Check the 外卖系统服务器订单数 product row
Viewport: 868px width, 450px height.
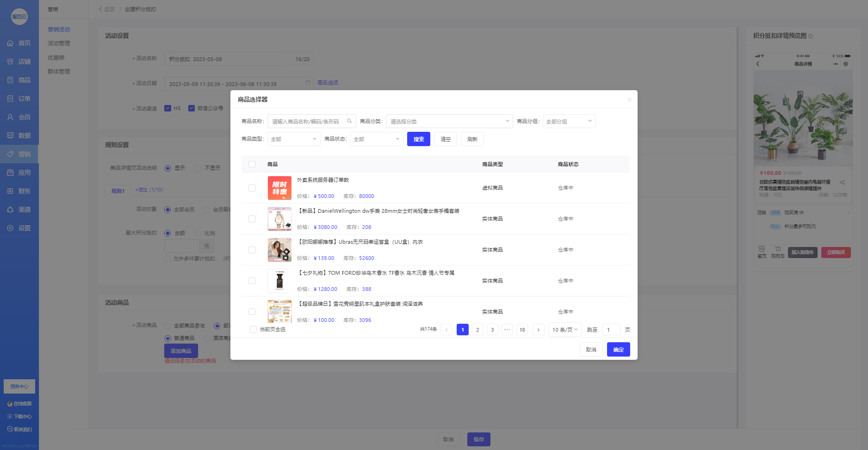tap(252, 188)
